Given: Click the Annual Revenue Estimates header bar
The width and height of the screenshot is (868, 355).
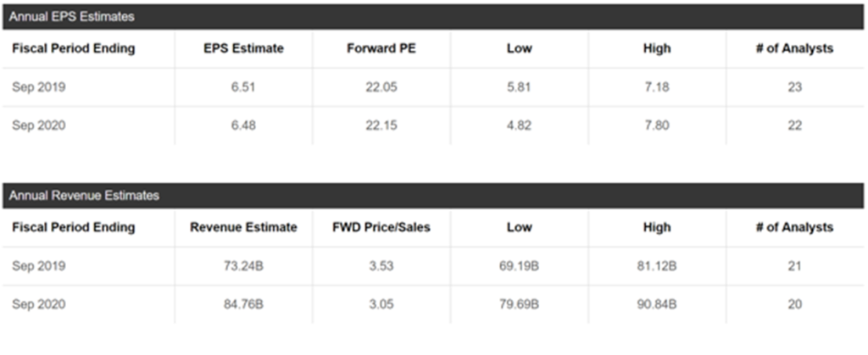Looking at the screenshot, I should point(433,196).
